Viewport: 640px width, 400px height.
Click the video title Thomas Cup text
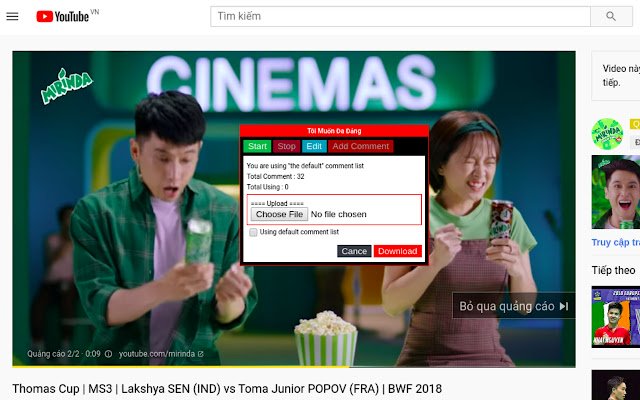(x=227, y=389)
